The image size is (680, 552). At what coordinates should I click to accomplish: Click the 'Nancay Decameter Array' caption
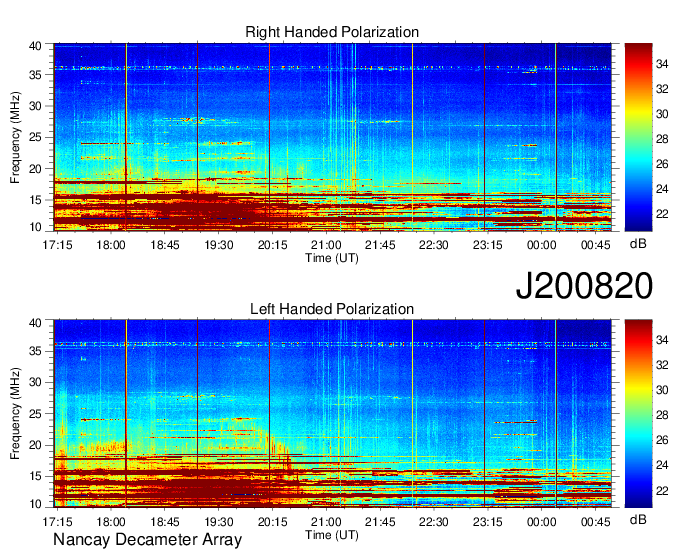[147, 540]
